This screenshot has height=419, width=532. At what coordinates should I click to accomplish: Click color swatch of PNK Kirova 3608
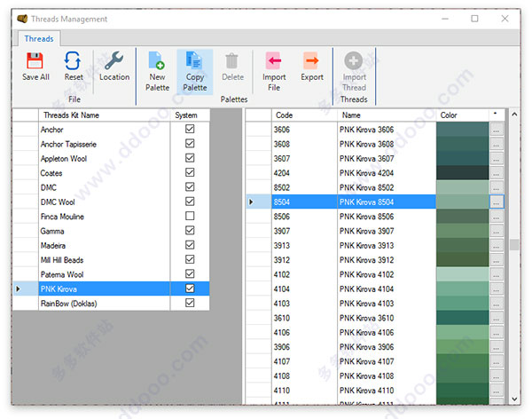(x=463, y=144)
